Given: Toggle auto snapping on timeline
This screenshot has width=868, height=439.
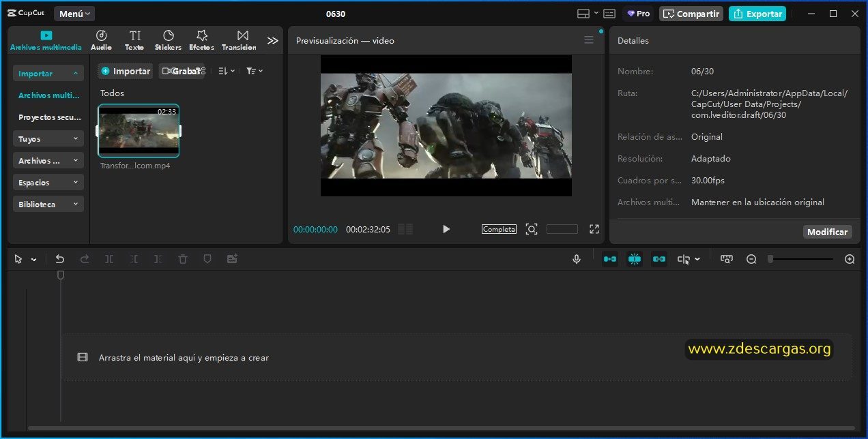Looking at the screenshot, I should 635,259.
